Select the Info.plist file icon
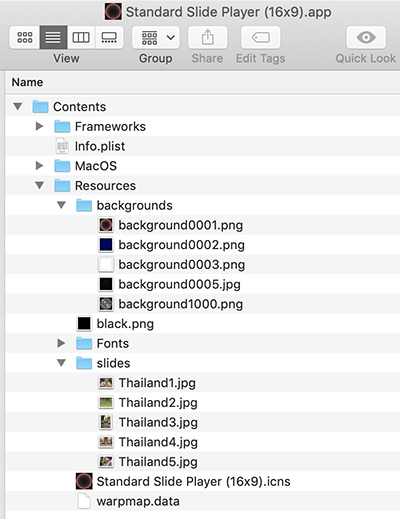The image size is (400, 519). 62,146
